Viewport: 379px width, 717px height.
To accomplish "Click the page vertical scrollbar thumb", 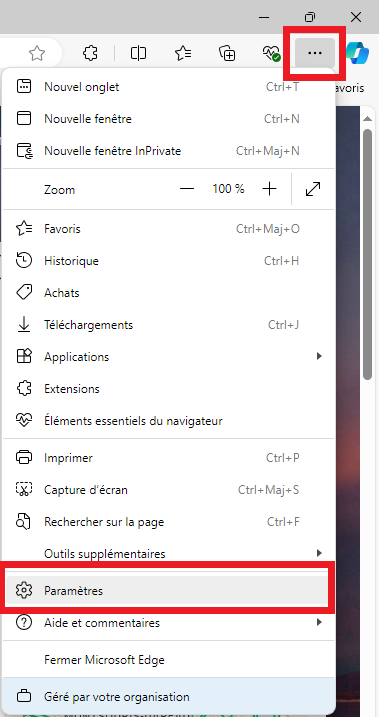I will coord(367,254).
